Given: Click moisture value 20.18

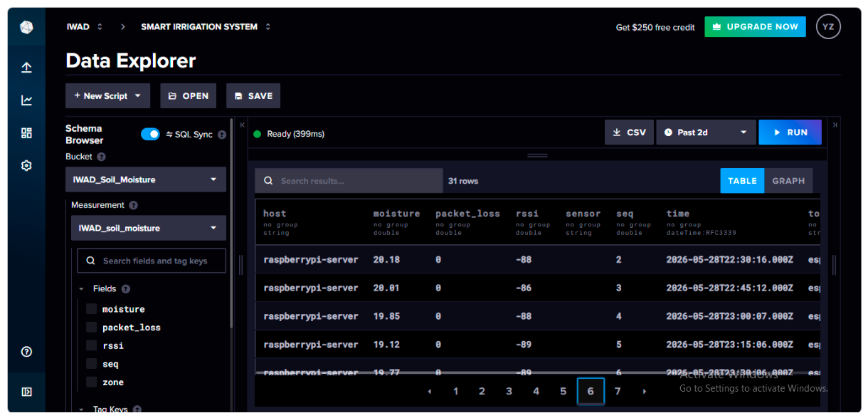Looking at the screenshot, I should pyautogui.click(x=386, y=260).
